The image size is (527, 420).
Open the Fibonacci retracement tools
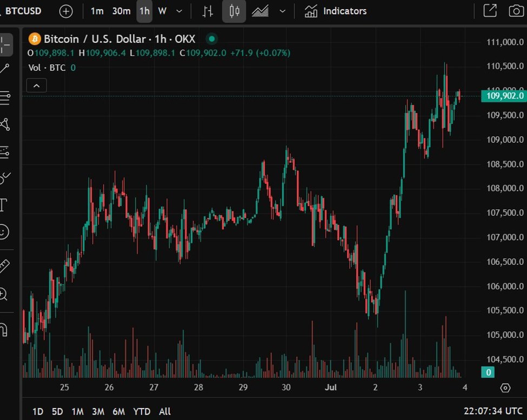tap(5, 98)
